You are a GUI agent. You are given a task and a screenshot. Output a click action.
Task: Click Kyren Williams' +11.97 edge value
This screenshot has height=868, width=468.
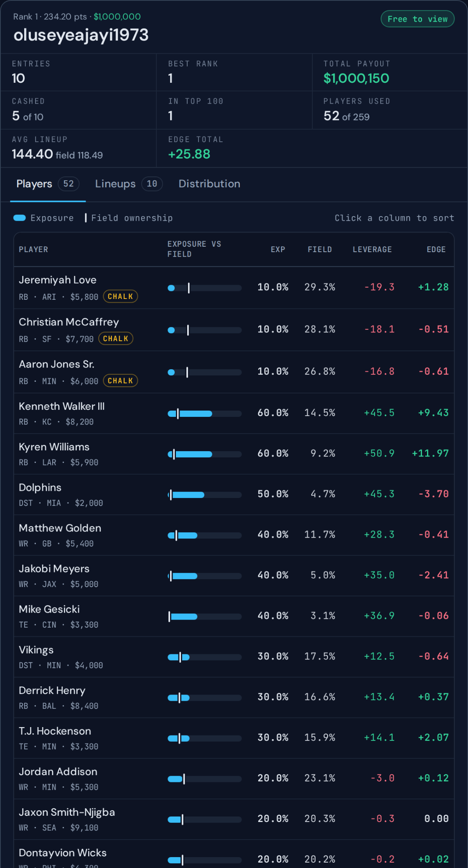tap(430, 454)
